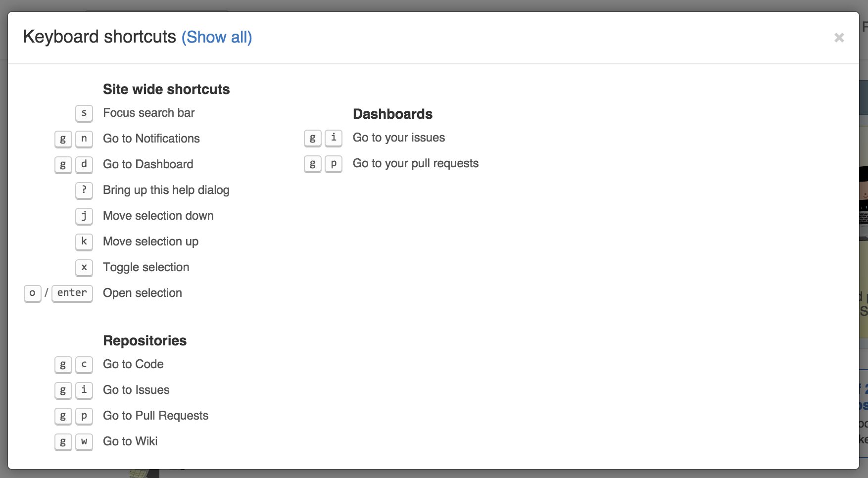Click the 'n' key for Go to Notifications
This screenshot has width=868, height=478.
tap(84, 139)
